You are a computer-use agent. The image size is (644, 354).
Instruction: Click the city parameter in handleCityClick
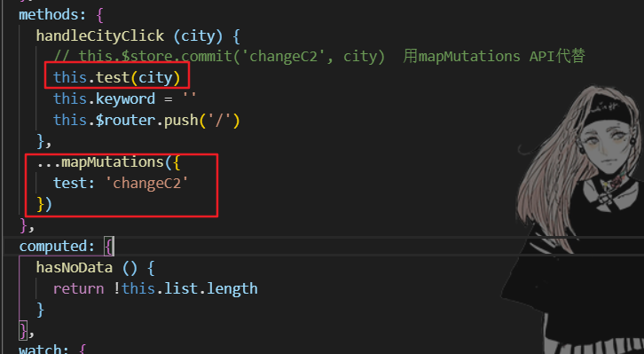pyautogui.click(x=198, y=35)
